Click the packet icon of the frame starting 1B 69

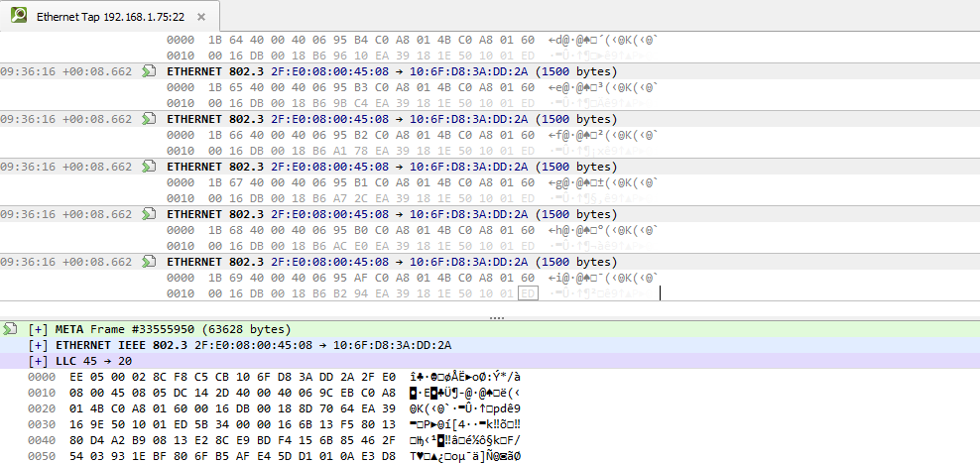(148, 261)
